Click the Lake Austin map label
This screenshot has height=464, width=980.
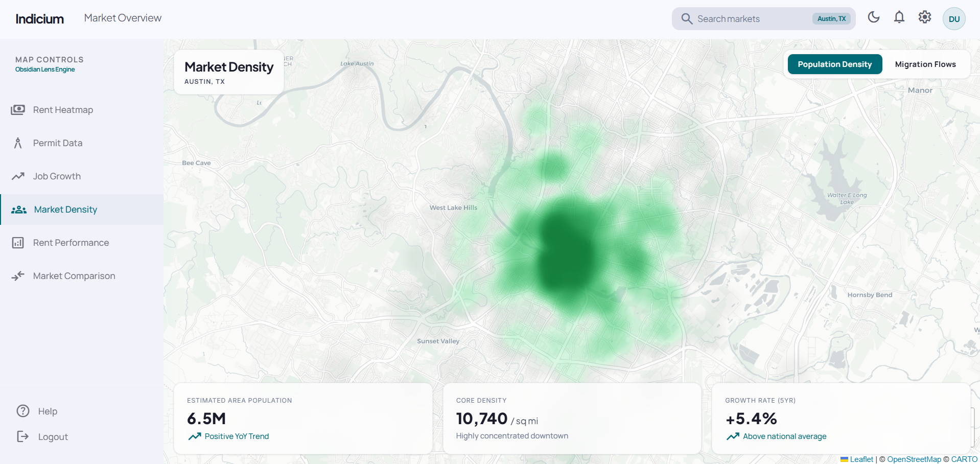357,64
